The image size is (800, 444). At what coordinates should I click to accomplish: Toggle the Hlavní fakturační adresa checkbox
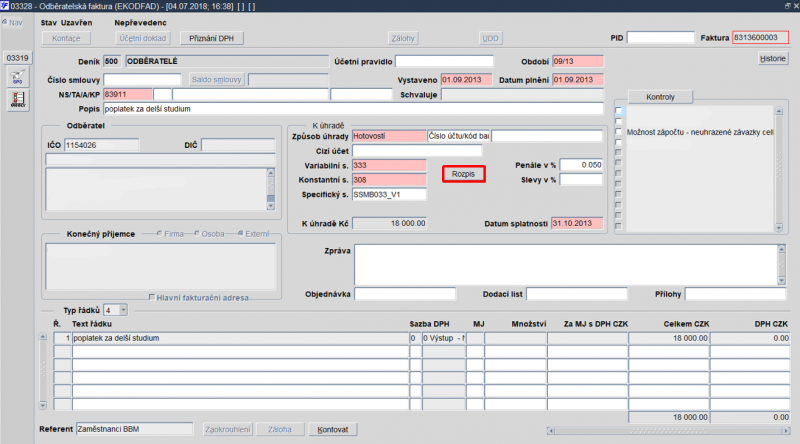click(151, 298)
